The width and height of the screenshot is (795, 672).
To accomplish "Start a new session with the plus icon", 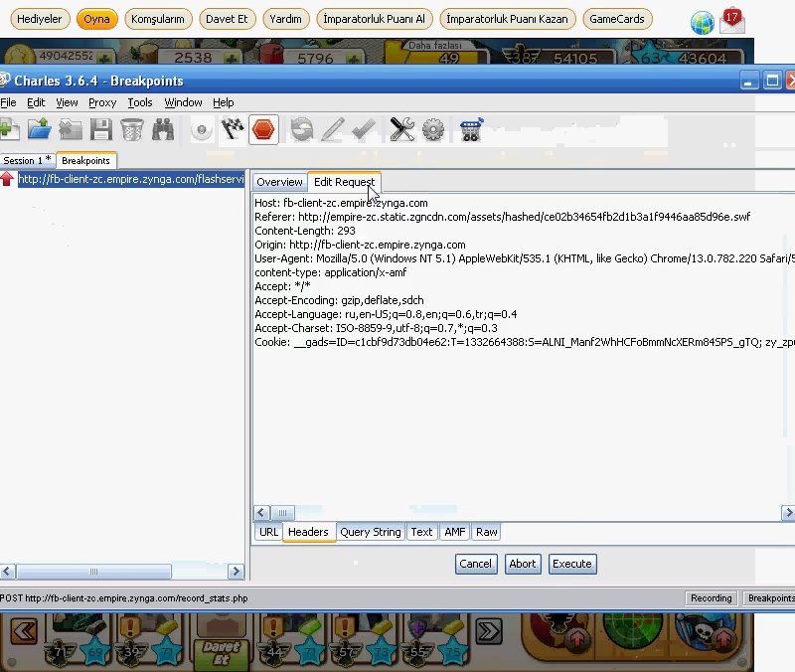I will click(x=9, y=130).
